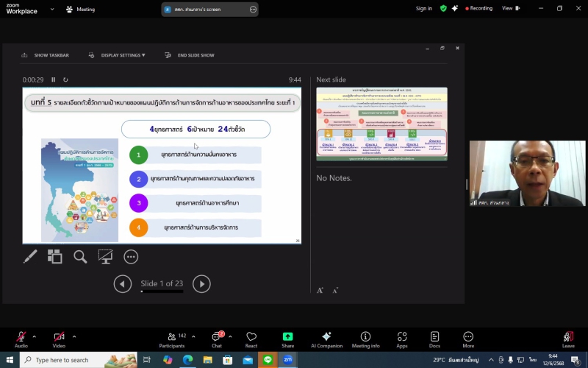Open the Zoom taskbar icon
588x368 pixels.
[287, 360]
